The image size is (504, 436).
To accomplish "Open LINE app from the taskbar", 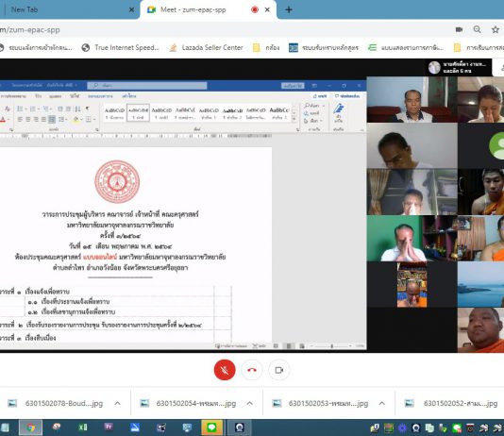I will click(211, 428).
